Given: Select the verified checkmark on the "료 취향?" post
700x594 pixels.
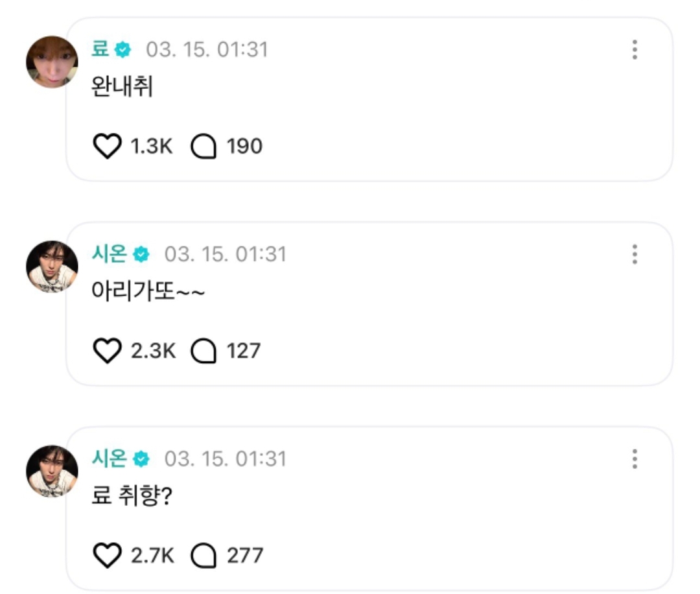Looking at the screenshot, I should click(141, 459).
